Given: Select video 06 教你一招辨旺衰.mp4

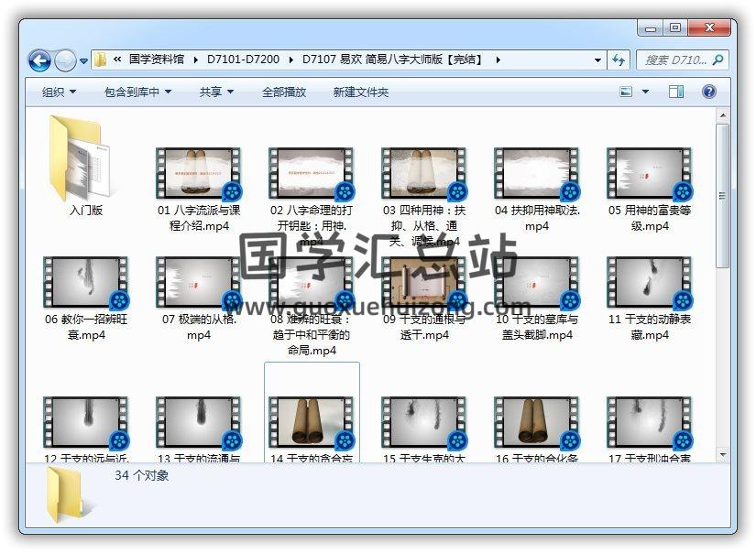Looking at the screenshot, I should [86, 298].
